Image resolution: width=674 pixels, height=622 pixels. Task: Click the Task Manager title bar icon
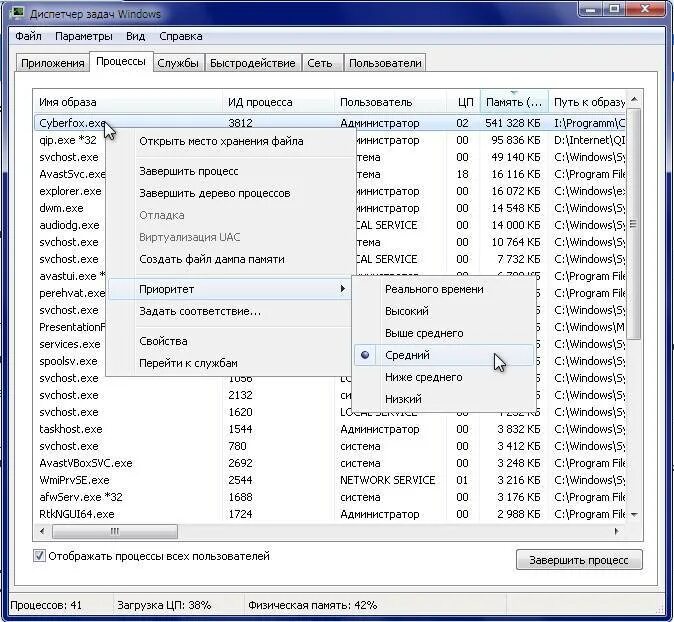point(17,12)
